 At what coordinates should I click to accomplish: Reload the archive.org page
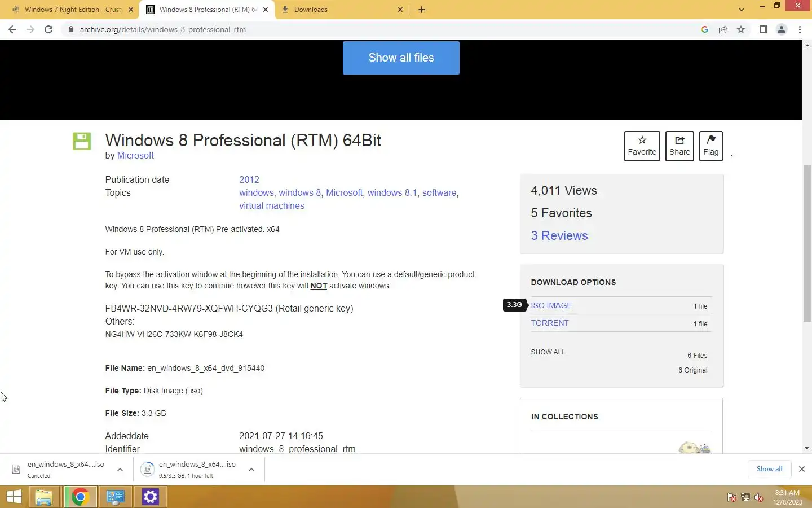(x=48, y=29)
